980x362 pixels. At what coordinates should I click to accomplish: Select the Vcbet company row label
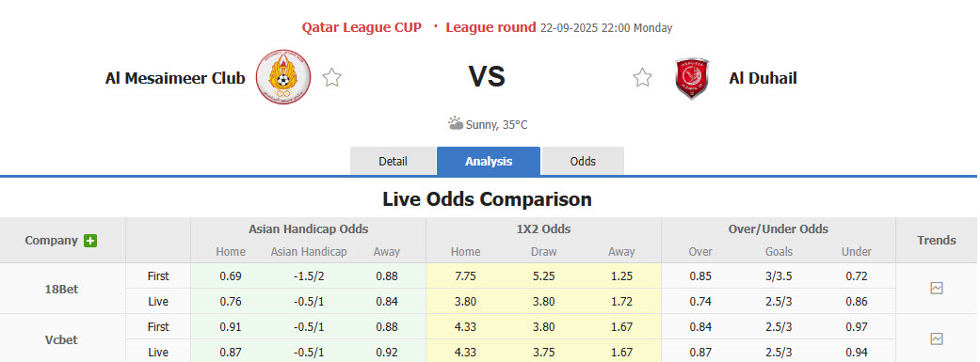62,340
